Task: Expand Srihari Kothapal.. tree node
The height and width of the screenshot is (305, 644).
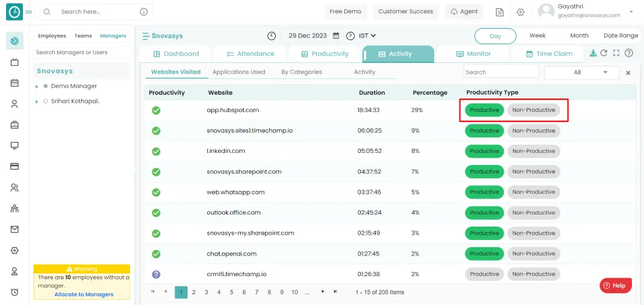Action: 36,101
